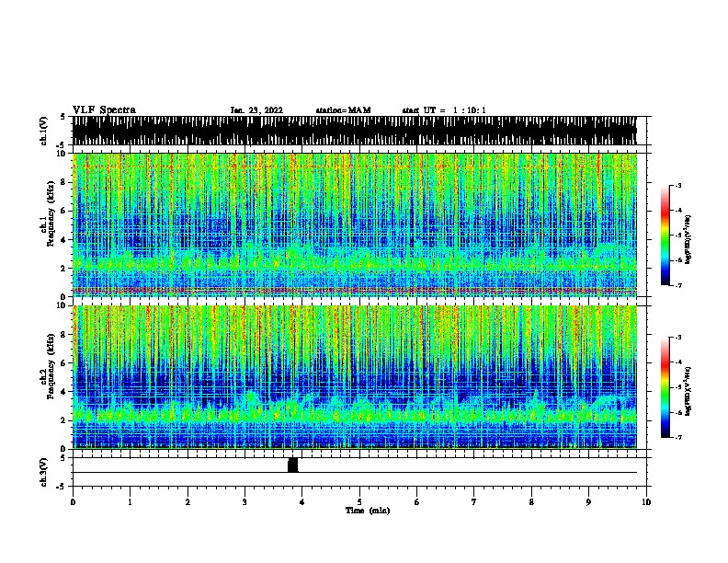The width and height of the screenshot is (728, 563).
Task: Click the ch.2 spectrogram plot area
Action: pos(355,377)
